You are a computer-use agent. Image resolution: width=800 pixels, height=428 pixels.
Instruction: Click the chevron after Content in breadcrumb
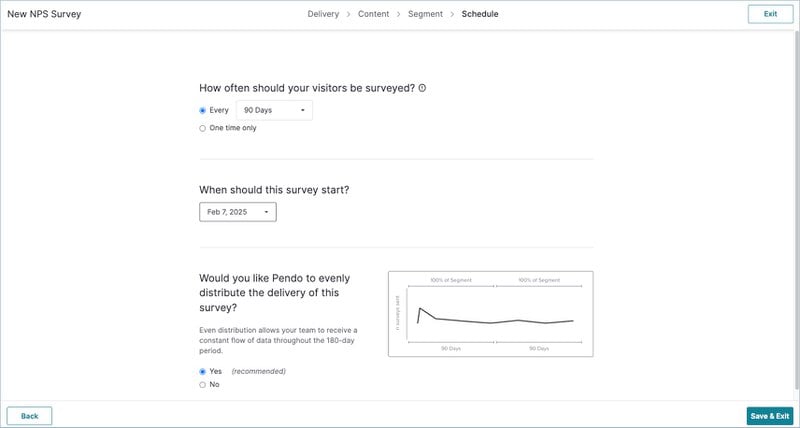pos(399,14)
